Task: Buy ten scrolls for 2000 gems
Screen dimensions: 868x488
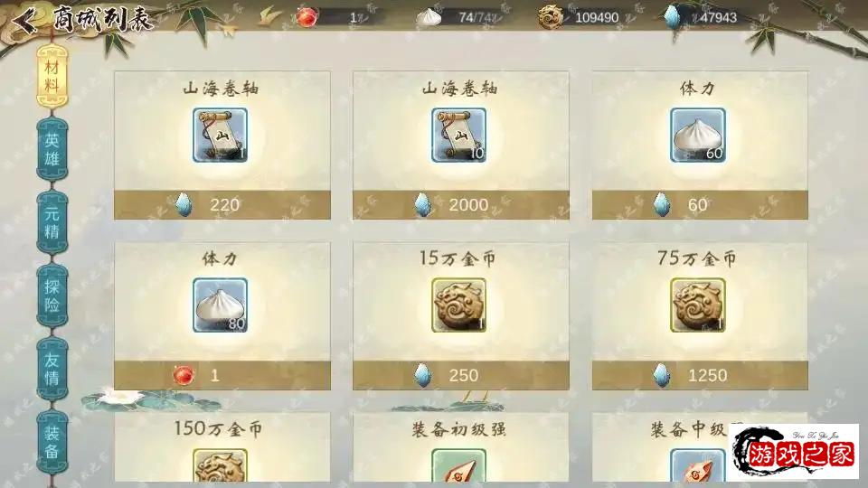Action: [461, 205]
